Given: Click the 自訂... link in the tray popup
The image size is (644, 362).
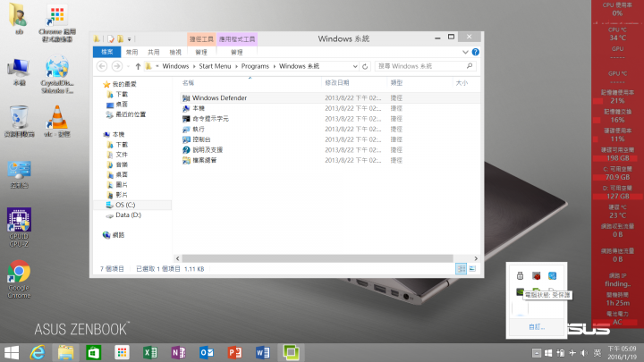Looking at the screenshot, I should click(537, 327).
